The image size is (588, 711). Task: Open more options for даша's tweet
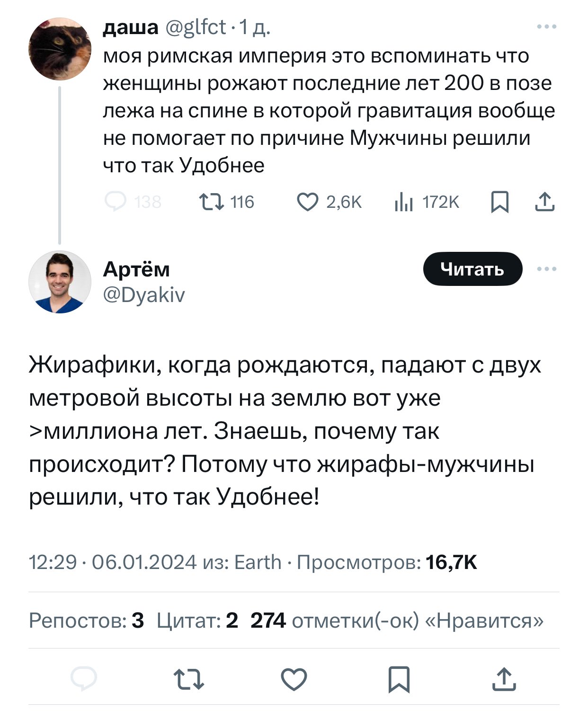(547, 27)
